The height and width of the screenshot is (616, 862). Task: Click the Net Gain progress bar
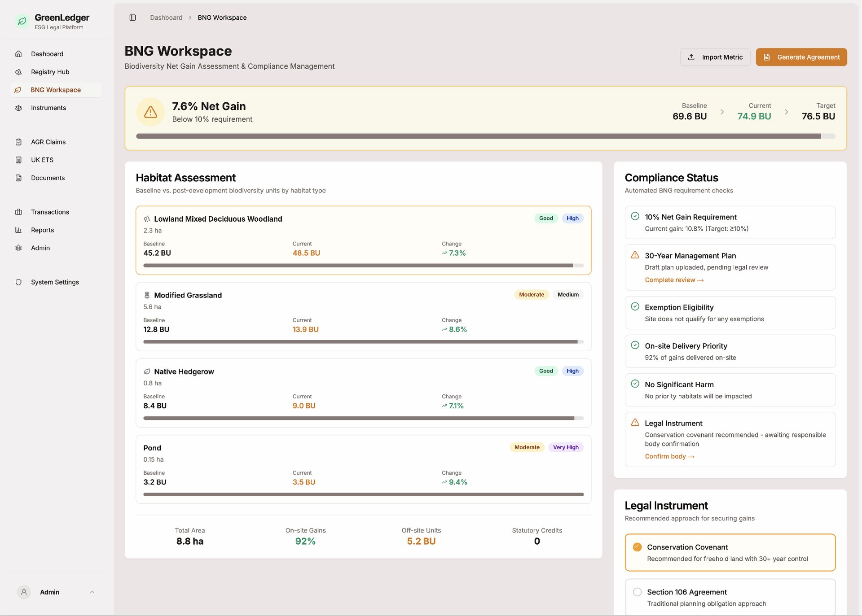485,136
